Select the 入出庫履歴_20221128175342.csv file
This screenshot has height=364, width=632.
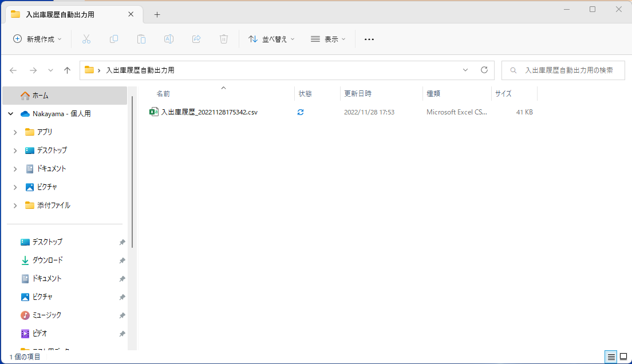tap(209, 112)
